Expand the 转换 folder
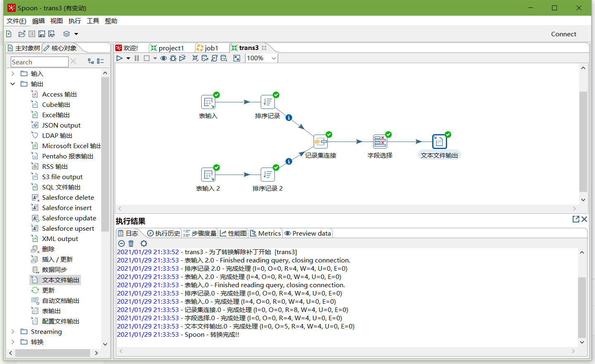Screen dimensions: 595x364 pos(13,342)
